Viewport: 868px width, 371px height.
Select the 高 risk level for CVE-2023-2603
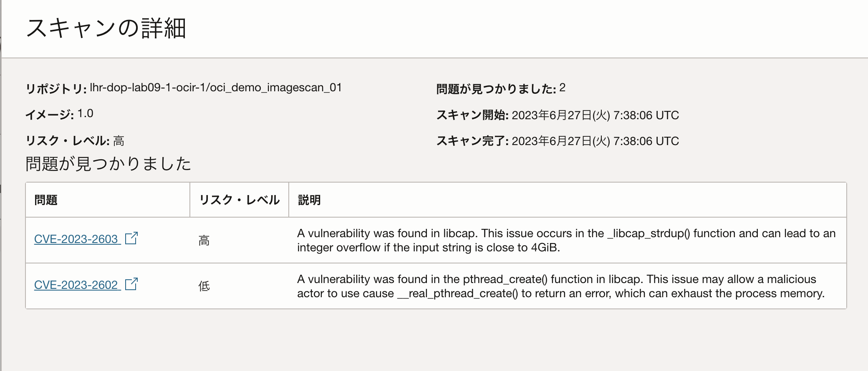click(203, 240)
